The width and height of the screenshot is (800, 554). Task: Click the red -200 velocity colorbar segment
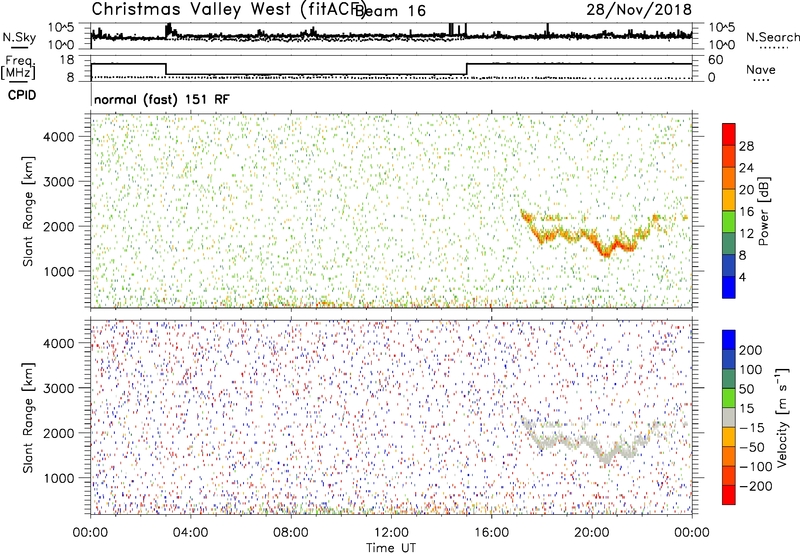729,495
